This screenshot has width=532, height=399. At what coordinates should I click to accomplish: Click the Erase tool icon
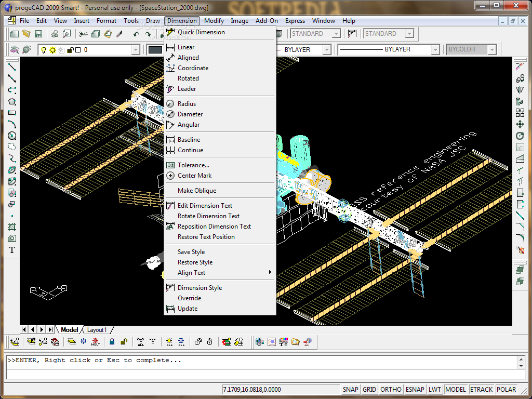[520, 67]
